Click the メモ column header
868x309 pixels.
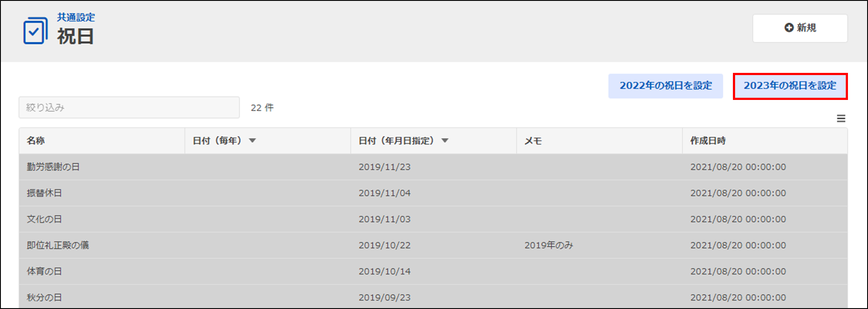(533, 141)
